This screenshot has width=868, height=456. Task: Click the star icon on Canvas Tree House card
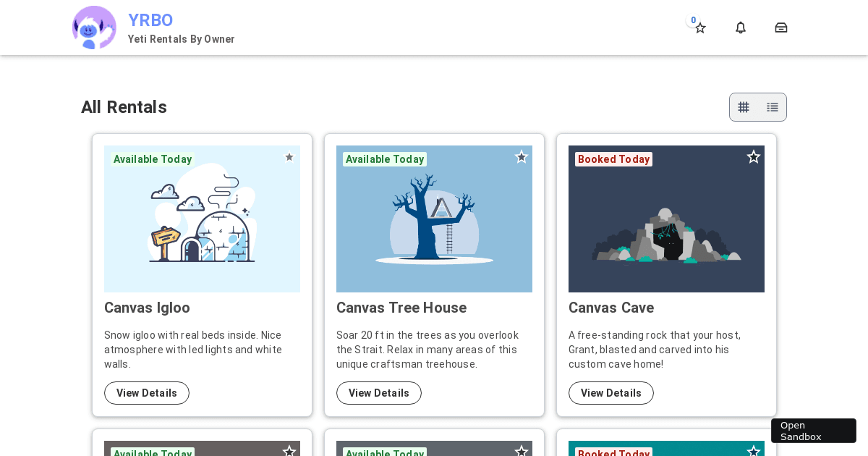[522, 156]
